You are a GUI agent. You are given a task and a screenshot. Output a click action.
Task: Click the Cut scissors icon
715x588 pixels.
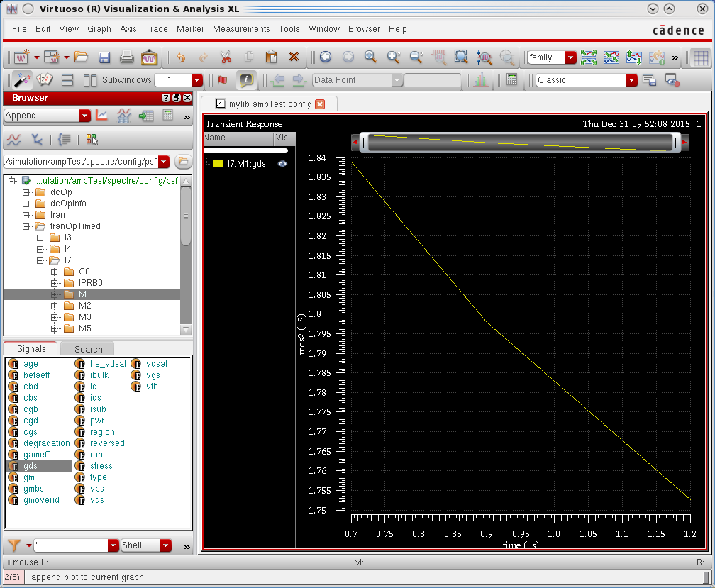point(226,57)
